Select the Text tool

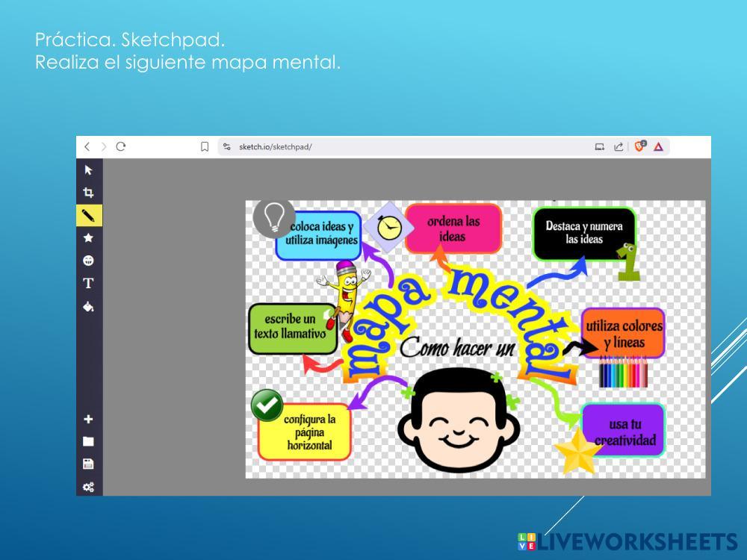point(89,283)
